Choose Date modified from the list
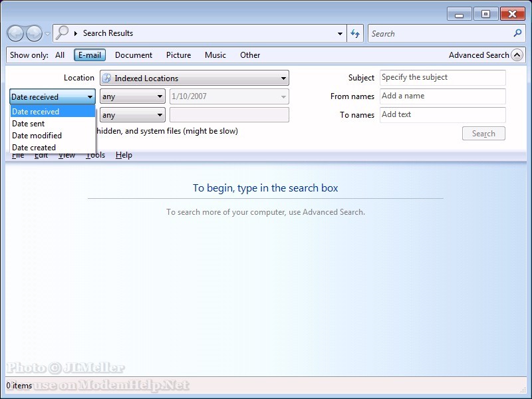The height and width of the screenshot is (399, 532). click(53, 136)
